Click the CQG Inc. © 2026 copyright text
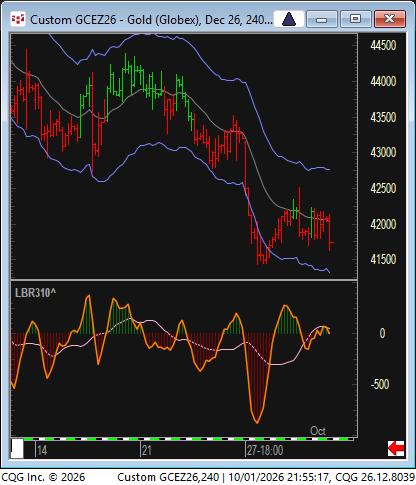416x485 pixels. tap(43, 477)
